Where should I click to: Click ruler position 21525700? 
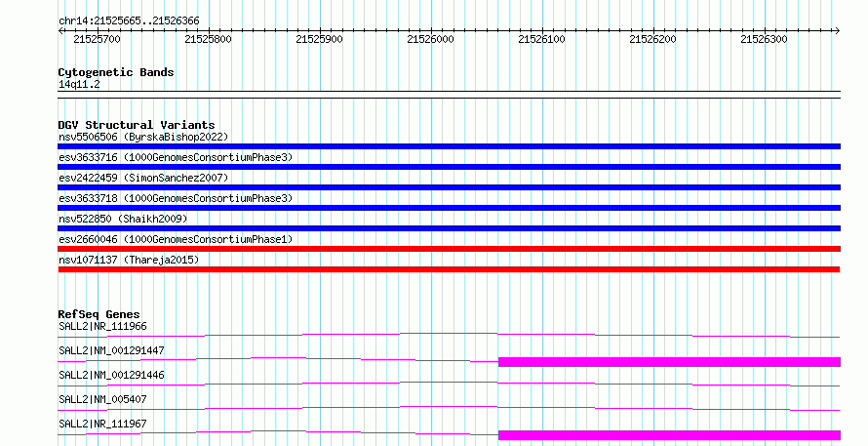(x=97, y=39)
